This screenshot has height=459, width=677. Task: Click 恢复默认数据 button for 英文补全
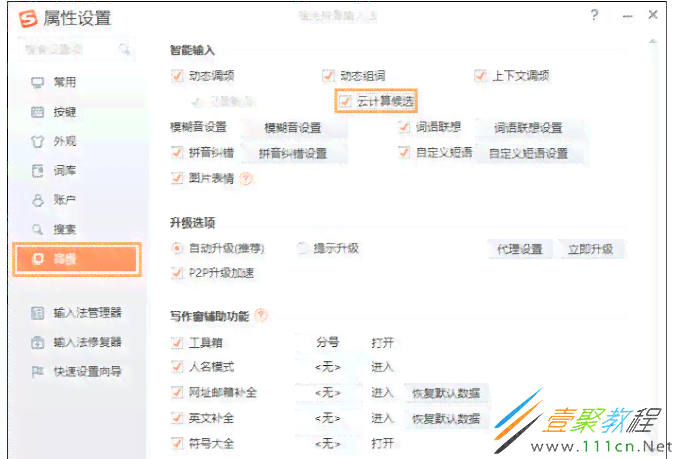coord(446,418)
